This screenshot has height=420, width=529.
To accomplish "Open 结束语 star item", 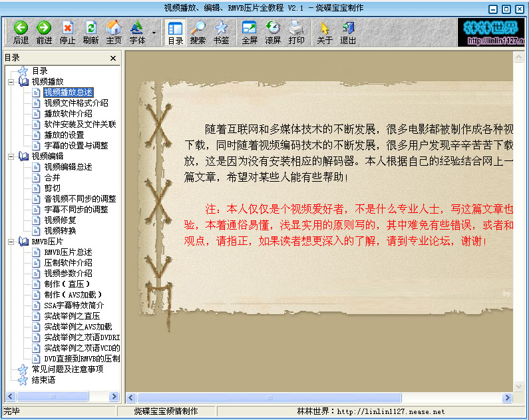I will click(x=43, y=380).
